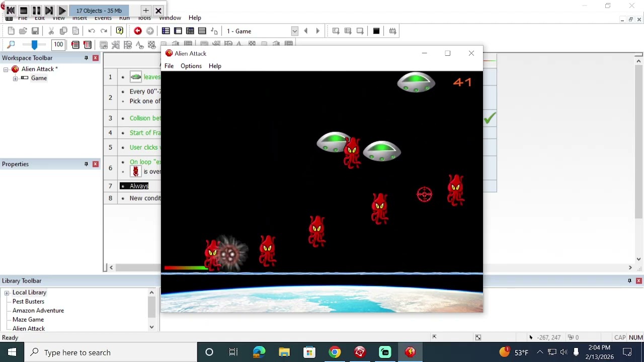Open the Options menu in Alien Attack window
Viewport: 644px width, 362px height.
[x=191, y=66]
